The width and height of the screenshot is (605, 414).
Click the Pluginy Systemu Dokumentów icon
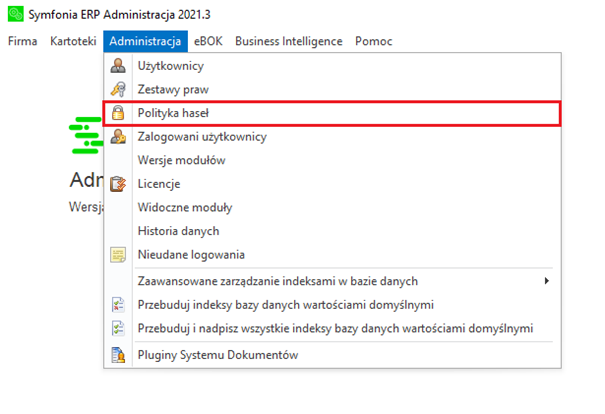118,355
